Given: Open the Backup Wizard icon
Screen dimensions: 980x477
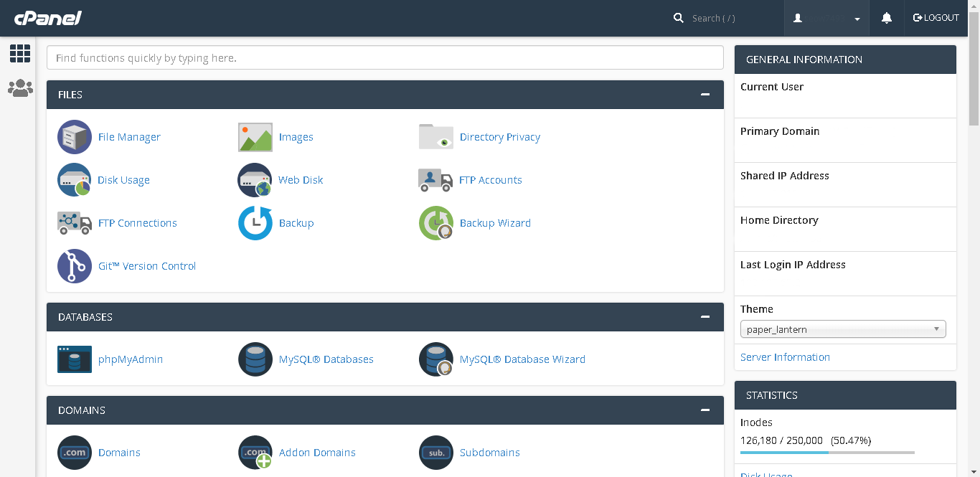Looking at the screenshot, I should (436, 223).
